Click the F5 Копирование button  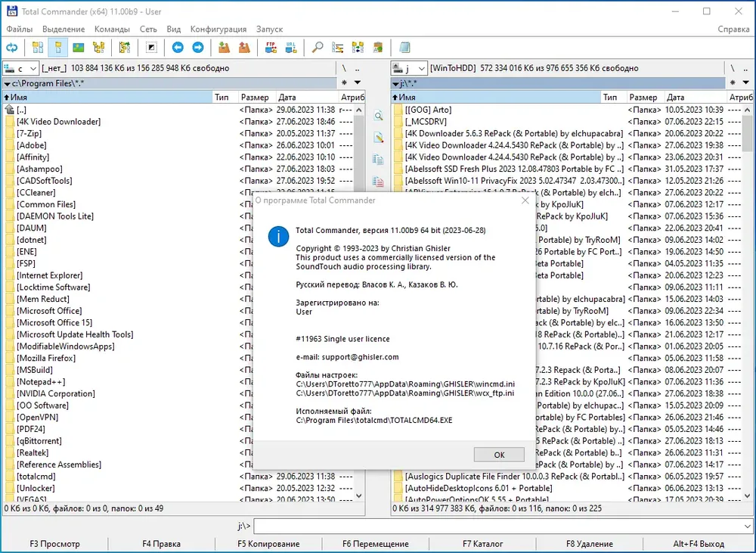(268, 544)
